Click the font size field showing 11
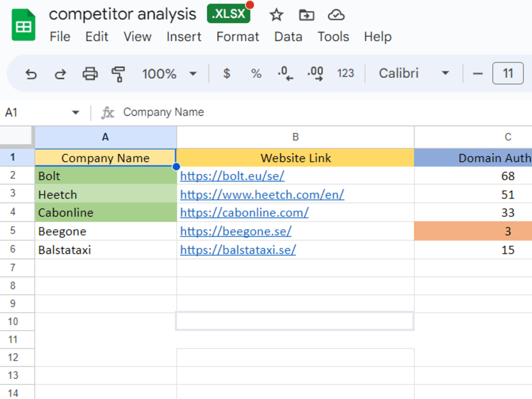Image resolution: width=532 pixels, height=399 pixels. (x=508, y=73)
